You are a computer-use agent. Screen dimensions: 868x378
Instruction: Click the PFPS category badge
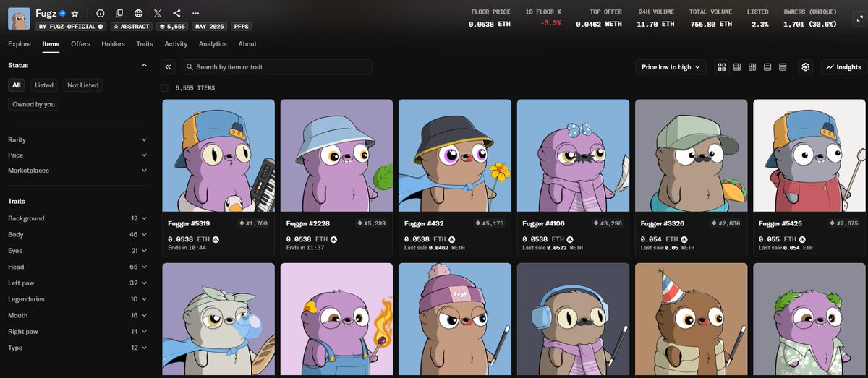242,27
